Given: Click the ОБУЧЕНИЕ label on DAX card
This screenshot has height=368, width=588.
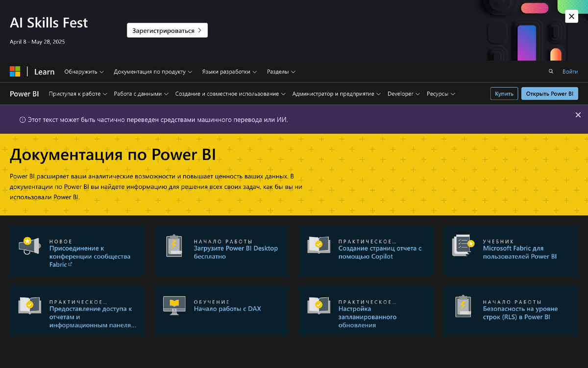Looking at the screenshot, I should click(212, 302).
